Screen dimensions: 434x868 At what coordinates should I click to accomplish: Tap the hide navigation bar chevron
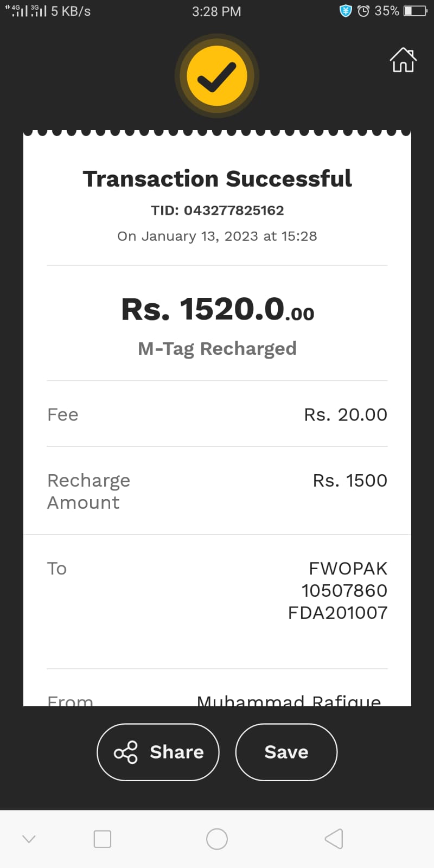(29, 839)
